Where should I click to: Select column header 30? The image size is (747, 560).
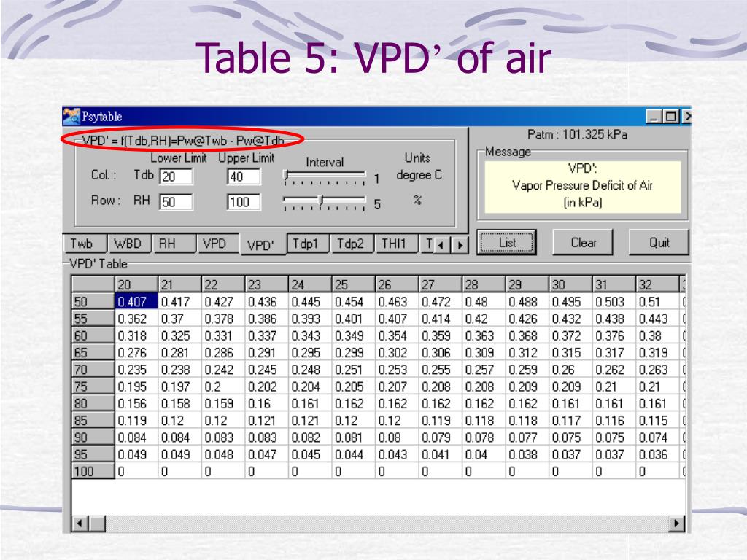[x=570, y=284]
